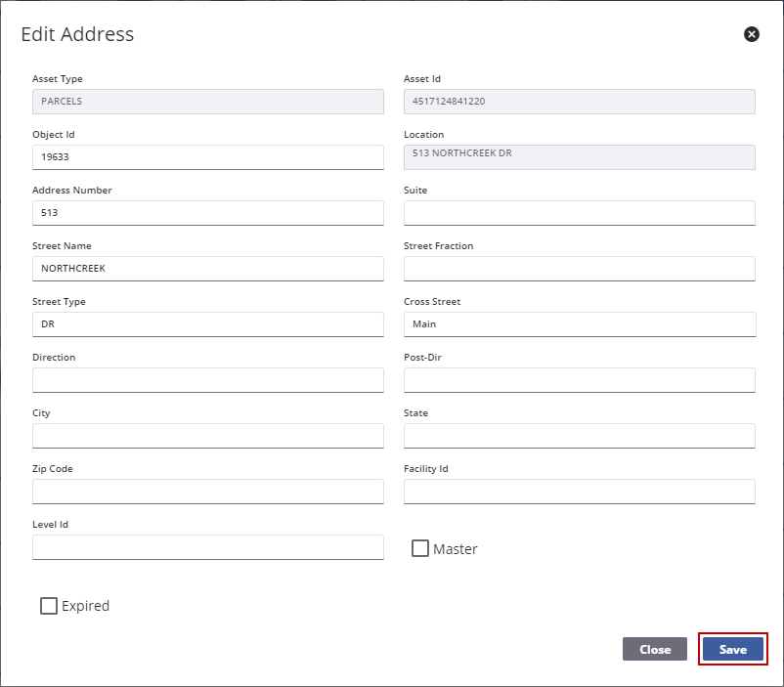Click into the Address Number field

coord(208,213)
